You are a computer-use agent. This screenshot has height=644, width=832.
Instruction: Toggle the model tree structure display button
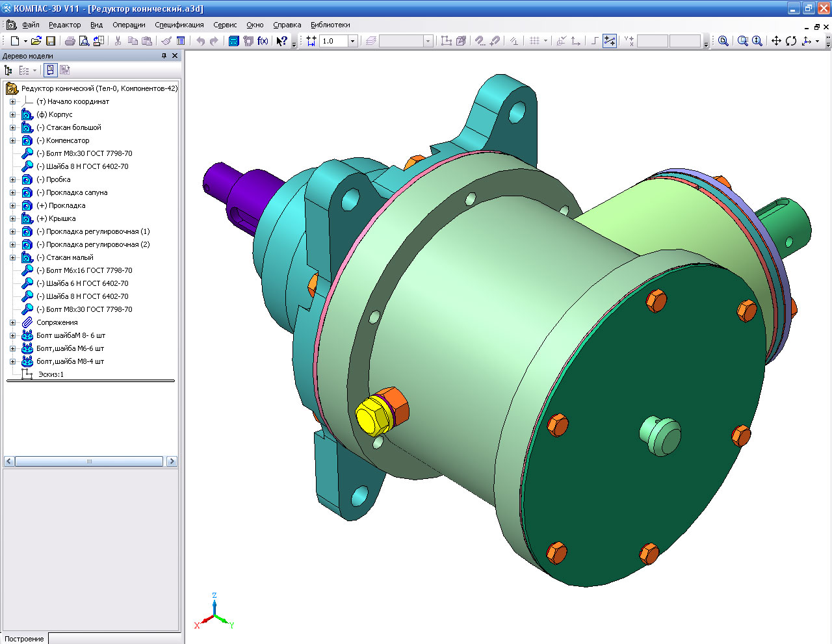8,70
